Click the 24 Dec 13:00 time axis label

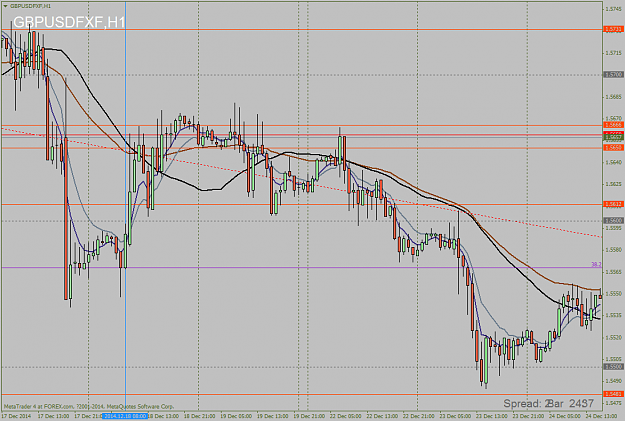click(x=601, y=416)
